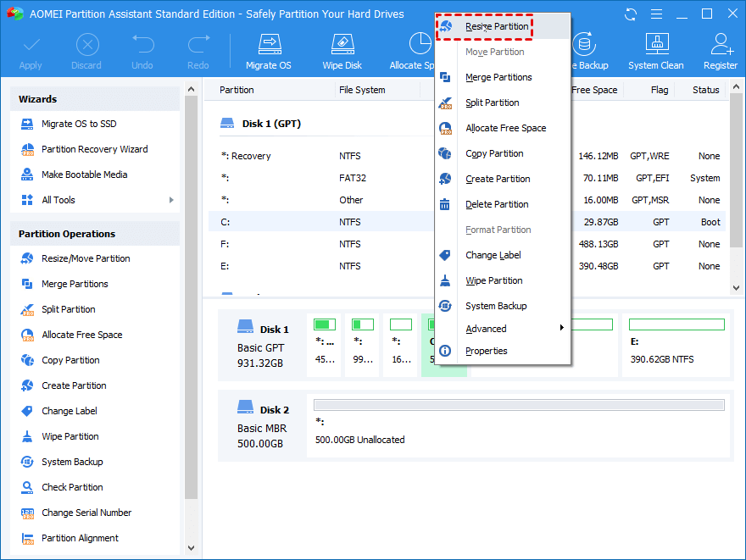The image size is (746, 560).
Task: Select Merge Partitions in context menu
Action: point(498,77)
